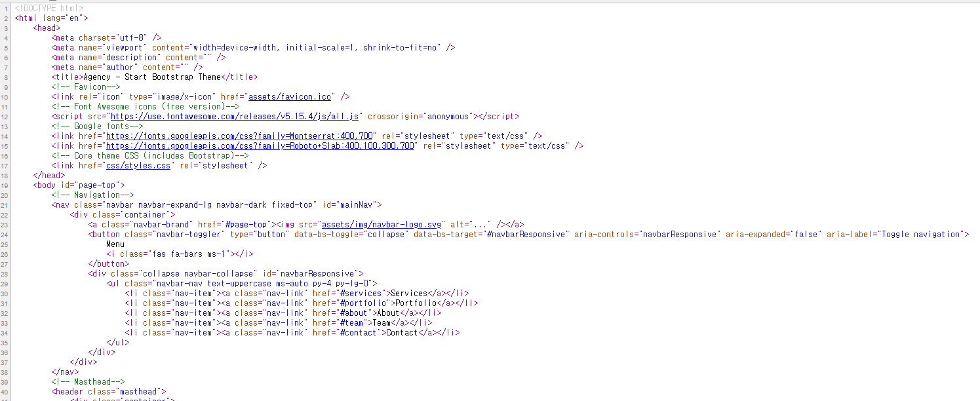This screenshot has height=401, width=980.
Task: Click the title text "Agency - Start Bootstrap Theme"
Action: (152, 77)
